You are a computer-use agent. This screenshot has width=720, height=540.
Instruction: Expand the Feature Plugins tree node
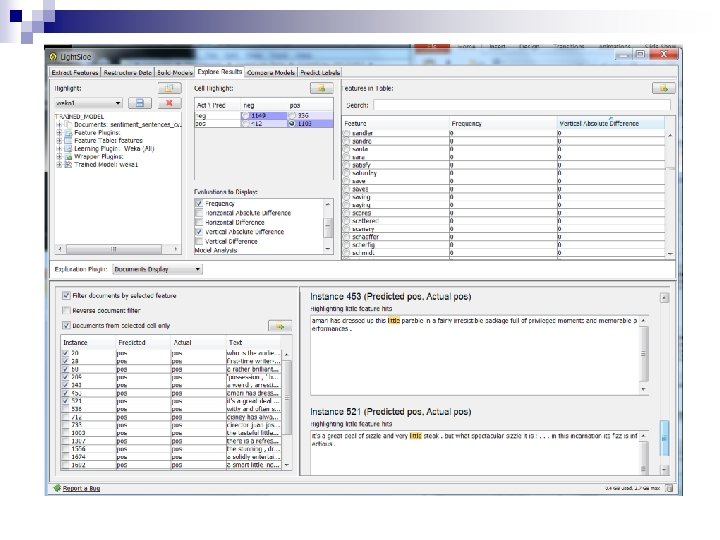pyautogui.click(x=59, y=133)
